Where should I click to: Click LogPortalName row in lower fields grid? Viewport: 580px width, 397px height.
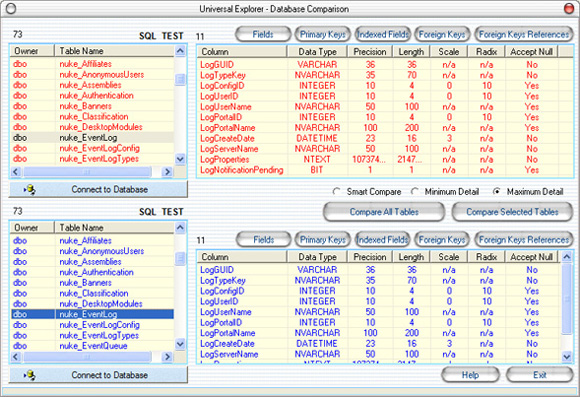[379, 333]
